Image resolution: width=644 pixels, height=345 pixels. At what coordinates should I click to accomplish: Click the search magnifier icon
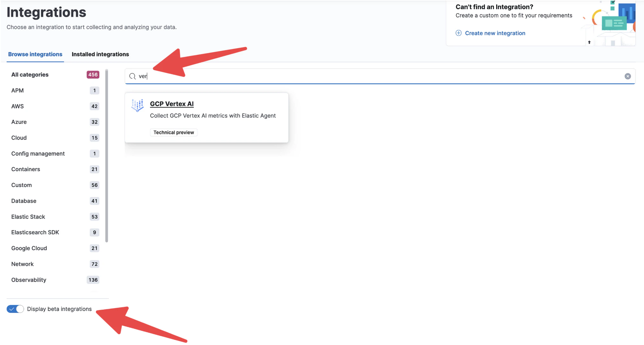coord(133,76)
